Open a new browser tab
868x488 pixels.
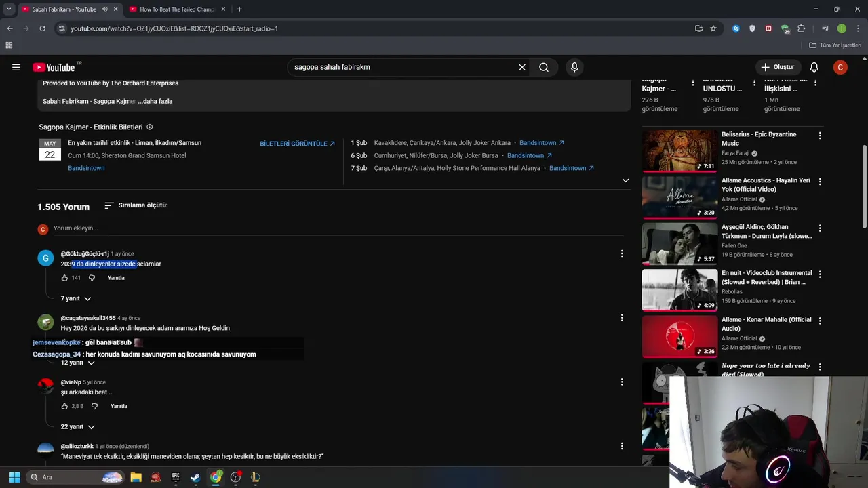tap(239, 9)
